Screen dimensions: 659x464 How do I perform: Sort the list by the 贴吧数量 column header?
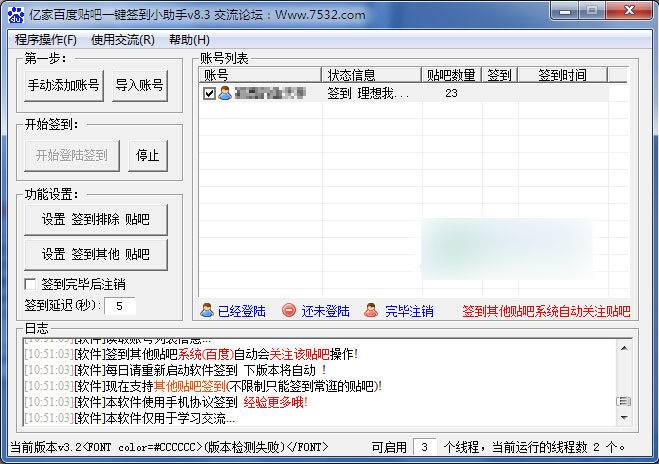(451, 75)
